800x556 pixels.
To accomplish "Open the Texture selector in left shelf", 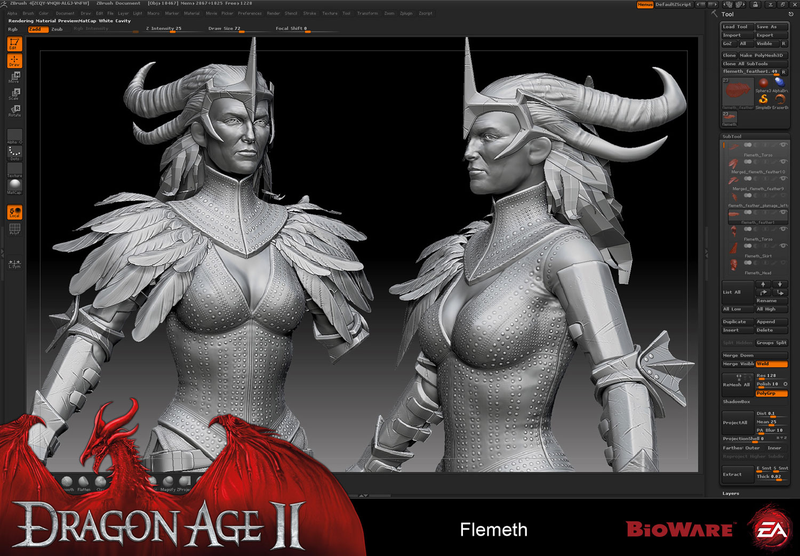I will [x=14, y=170].
